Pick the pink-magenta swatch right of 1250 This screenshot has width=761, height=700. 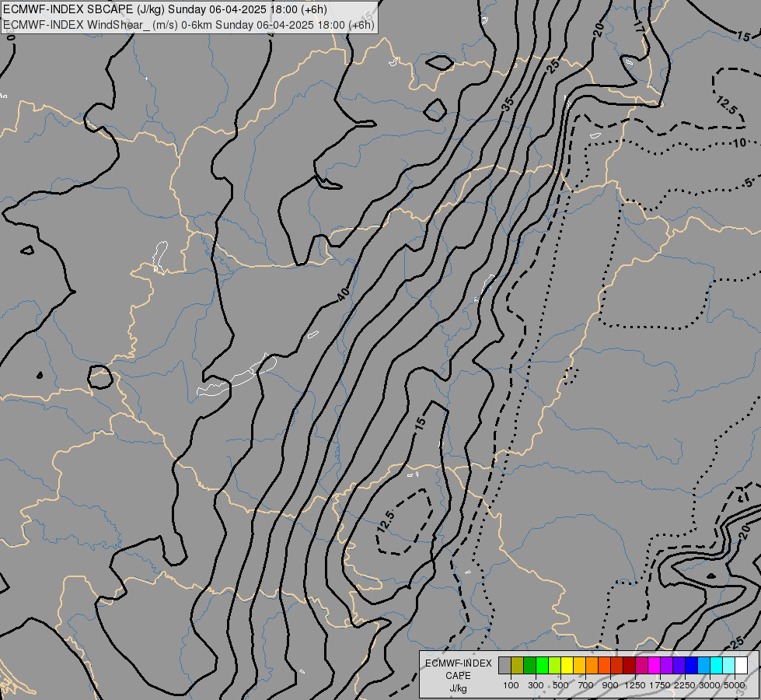641,665
